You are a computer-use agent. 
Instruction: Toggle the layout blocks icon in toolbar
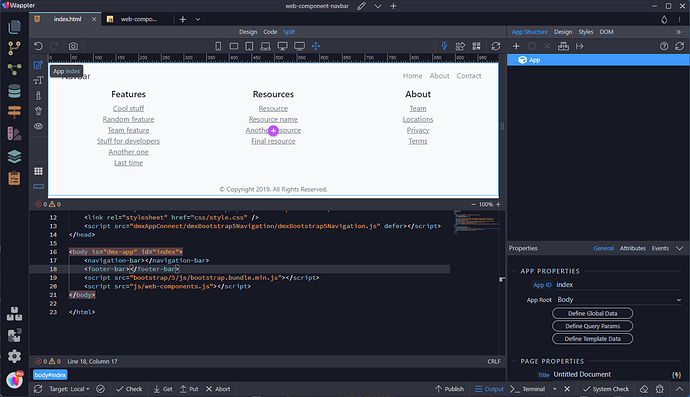click(x=477, y=46)
